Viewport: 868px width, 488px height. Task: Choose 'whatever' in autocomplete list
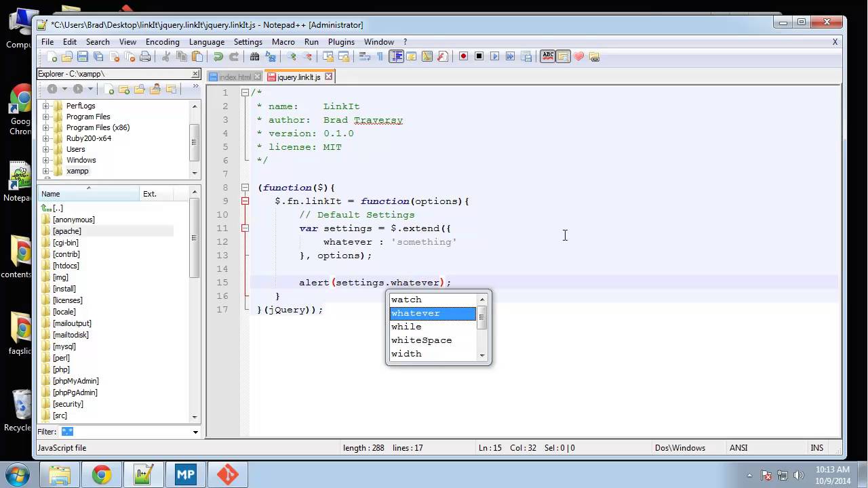(433, 313)
